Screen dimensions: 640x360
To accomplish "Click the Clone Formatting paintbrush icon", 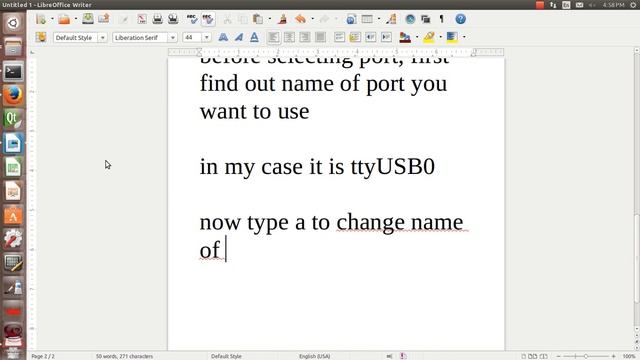I will pyautogui.click(x=282, y=19).
